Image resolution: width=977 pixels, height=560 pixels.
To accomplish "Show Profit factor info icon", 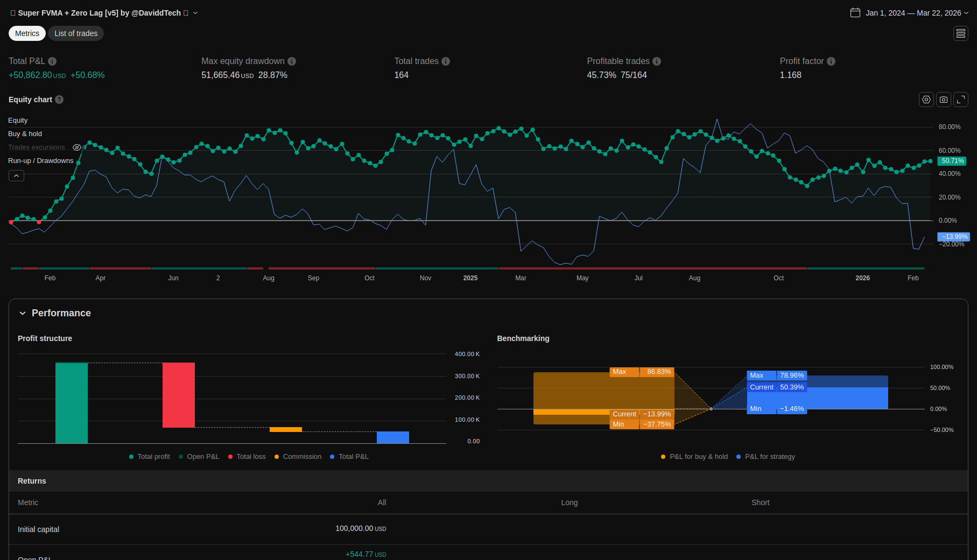I will (831, 61).
